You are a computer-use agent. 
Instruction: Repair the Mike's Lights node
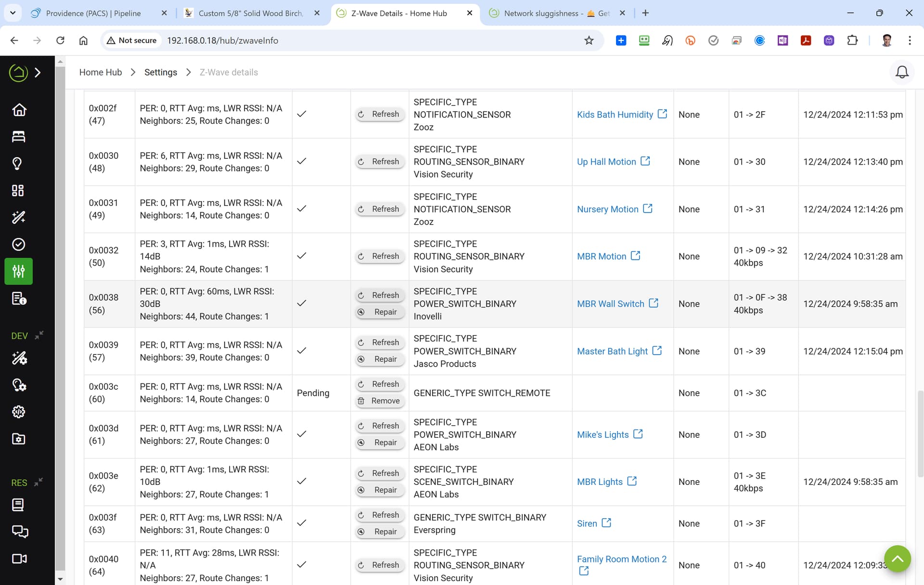pos(380,443)
